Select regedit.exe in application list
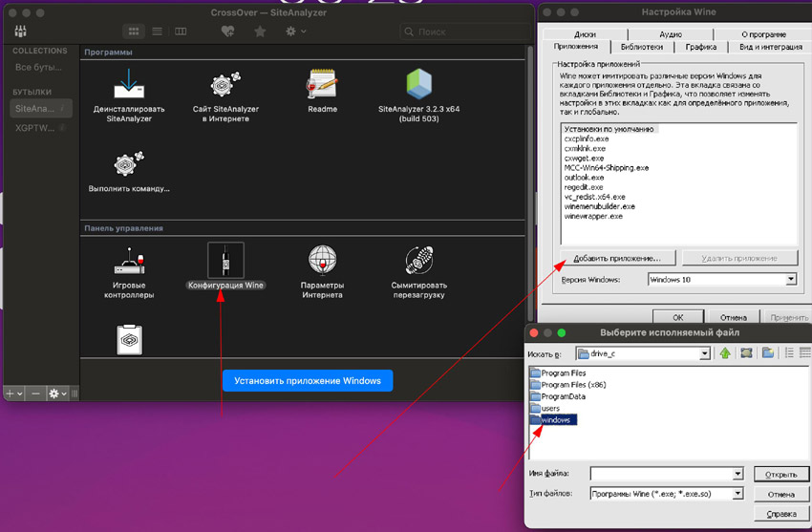 click(x=584, y=187)
